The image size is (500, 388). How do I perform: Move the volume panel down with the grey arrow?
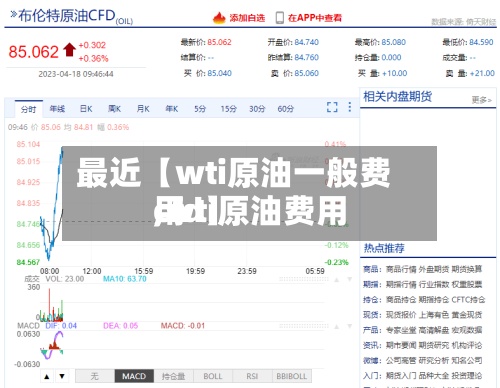[349, 279]
